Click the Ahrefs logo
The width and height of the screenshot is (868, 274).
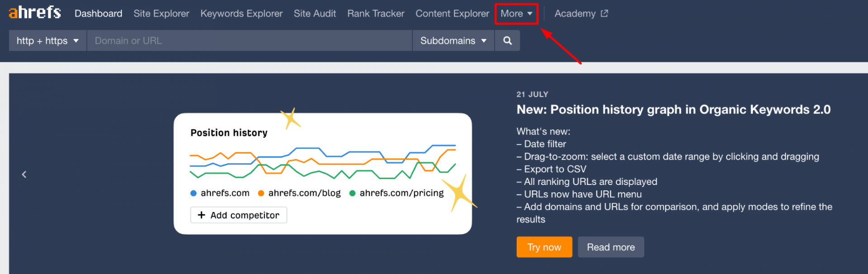(35, 13)
